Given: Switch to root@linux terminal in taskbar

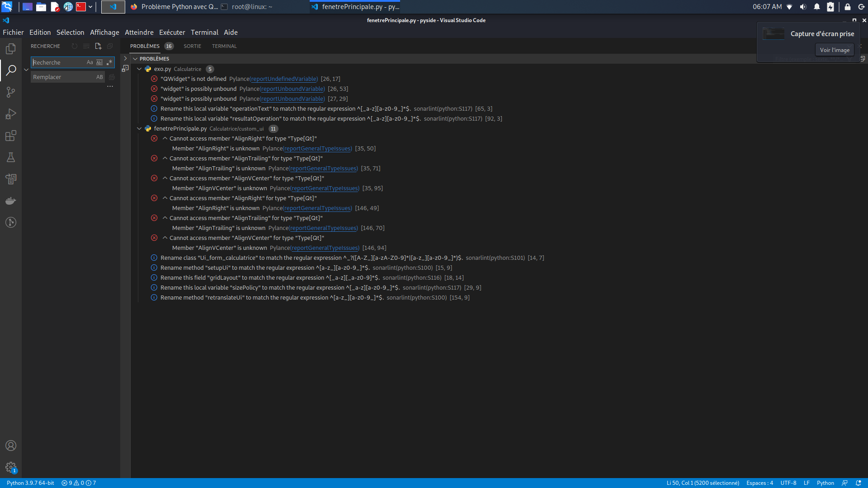Looking at the screenshot, I should click(247, 7).
